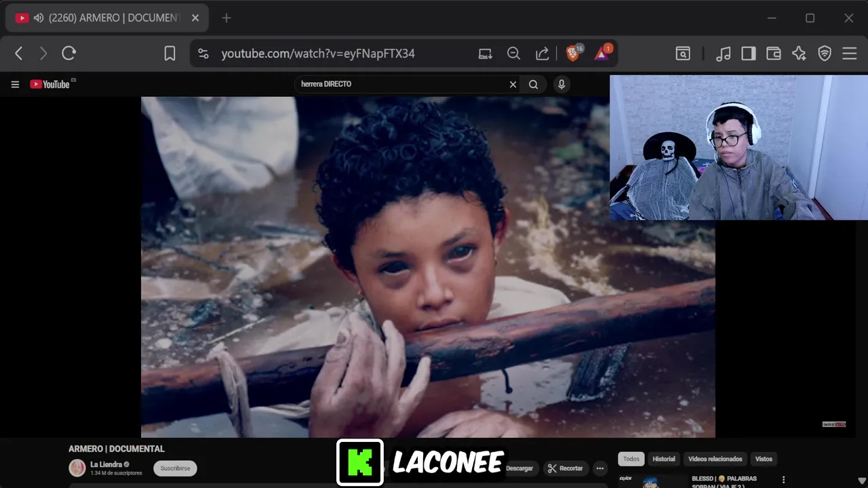Clear the YouTube search text
Image resolution: width=868 pixels, height=488 pixels.
pos(513,85)
